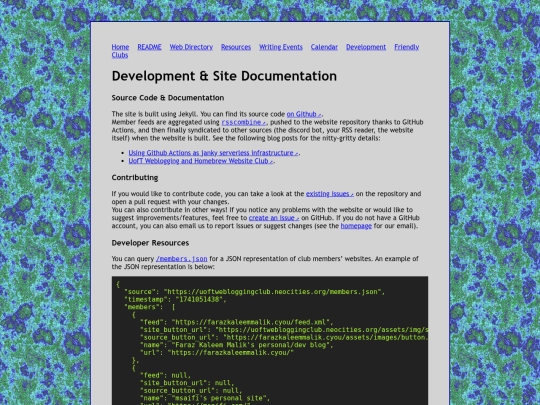
Task: Click the 'Developer Resources' subheading
Action: 150,243
